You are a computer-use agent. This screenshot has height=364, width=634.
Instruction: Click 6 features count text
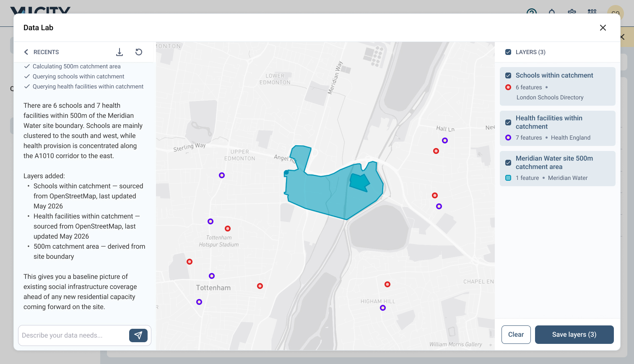click(529, 87)
